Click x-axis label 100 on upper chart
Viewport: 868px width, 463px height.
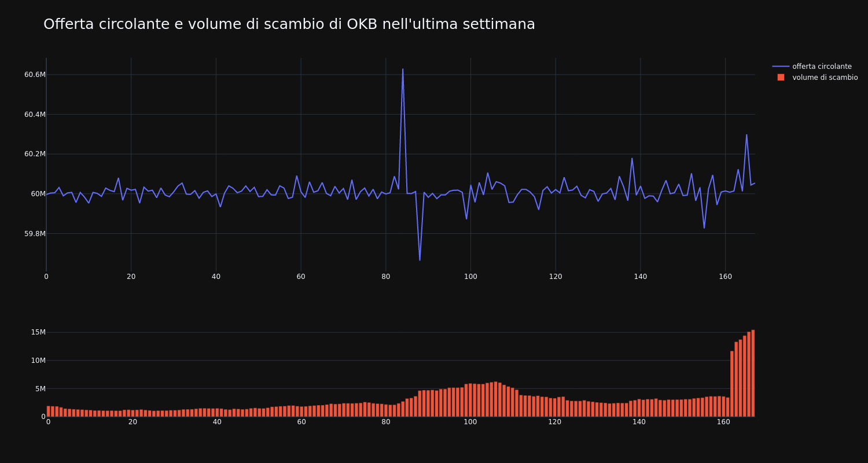point(470,277)
